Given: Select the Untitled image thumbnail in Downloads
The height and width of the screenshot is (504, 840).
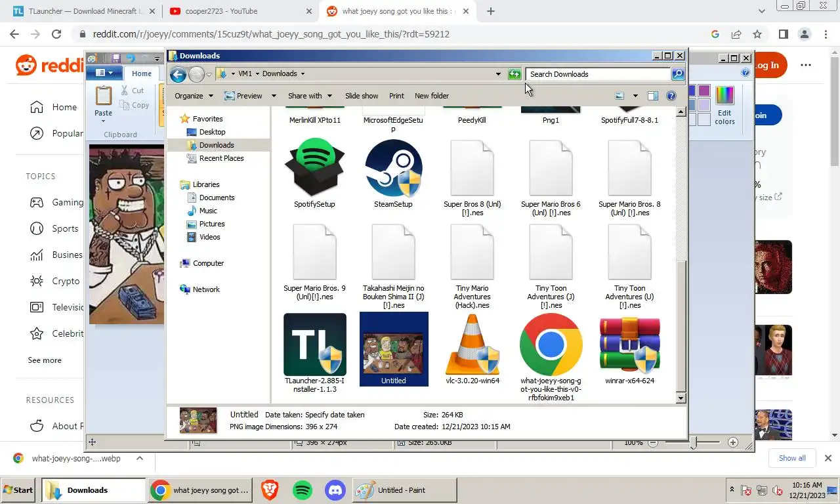Looking at the screenshot, I should 394,349.
